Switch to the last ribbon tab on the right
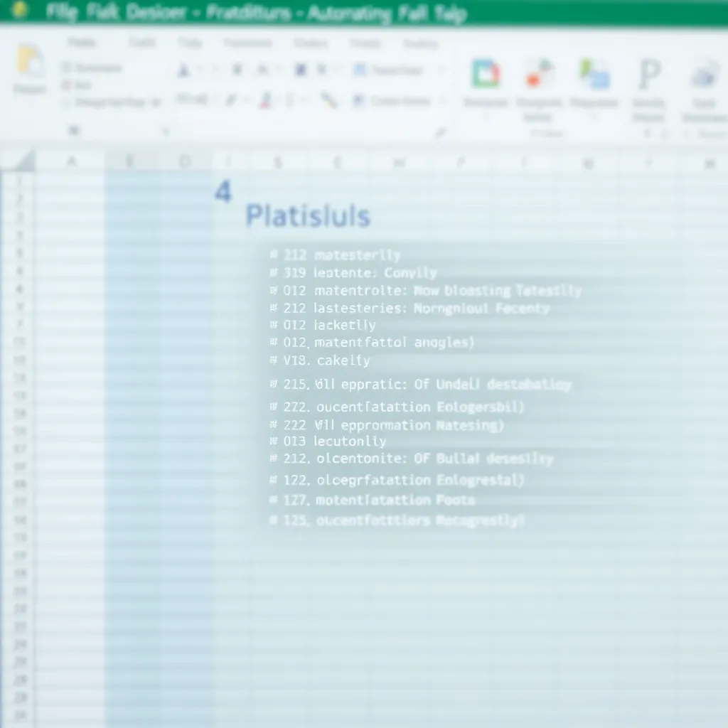 [x=420, y=43]
